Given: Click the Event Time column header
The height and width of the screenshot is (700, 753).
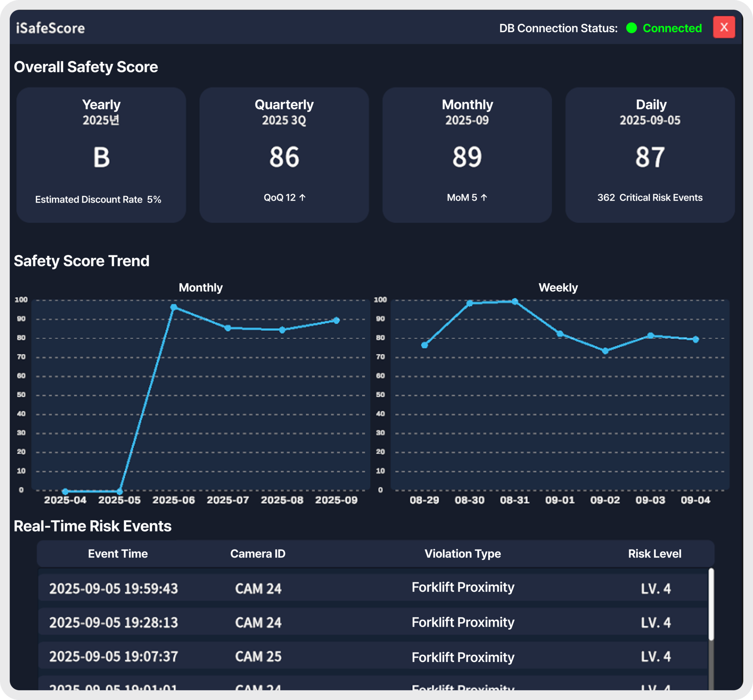Looking at the screenshot, I should [x=118, y=553].
